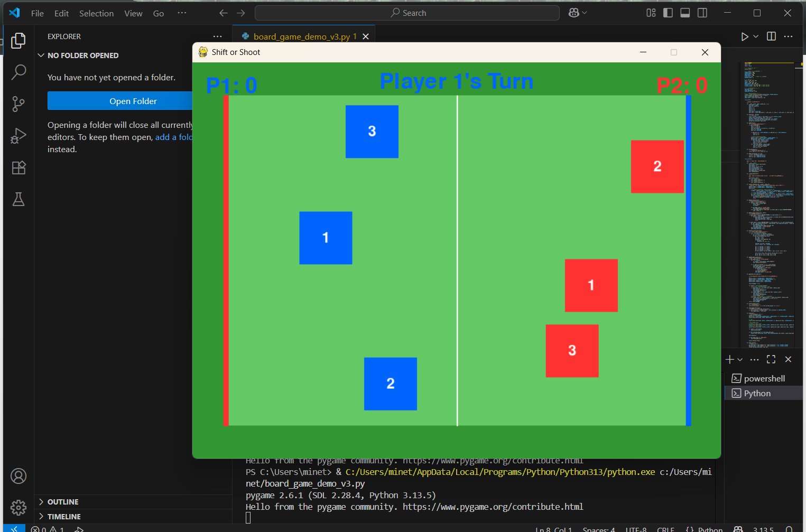Click the pygame 2.6.1 terminal output line
The height and width of the screenshot is (532, 806).
(341, 495)
